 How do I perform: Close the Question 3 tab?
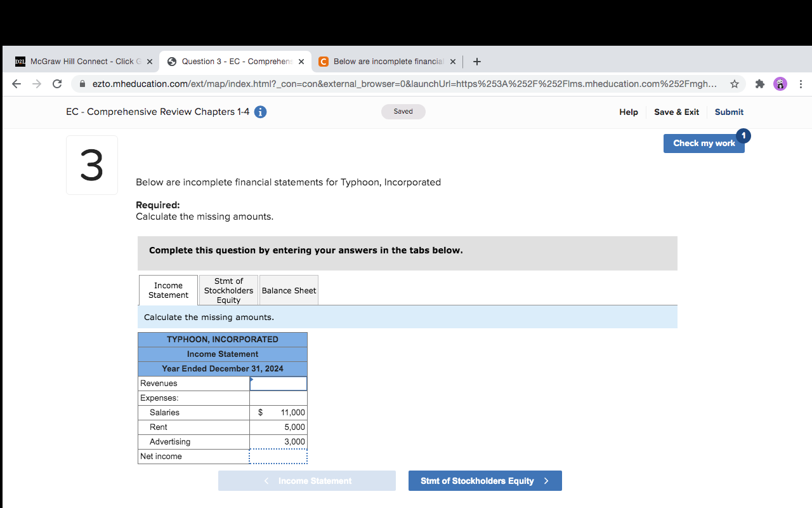[x=301, y=62]
